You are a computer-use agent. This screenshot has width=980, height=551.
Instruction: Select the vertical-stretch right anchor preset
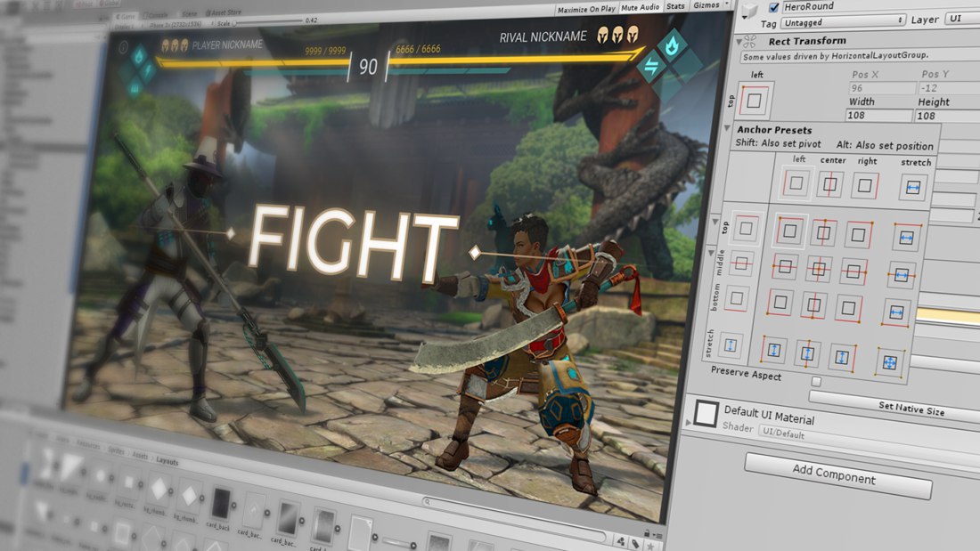[x=841, y=357]
